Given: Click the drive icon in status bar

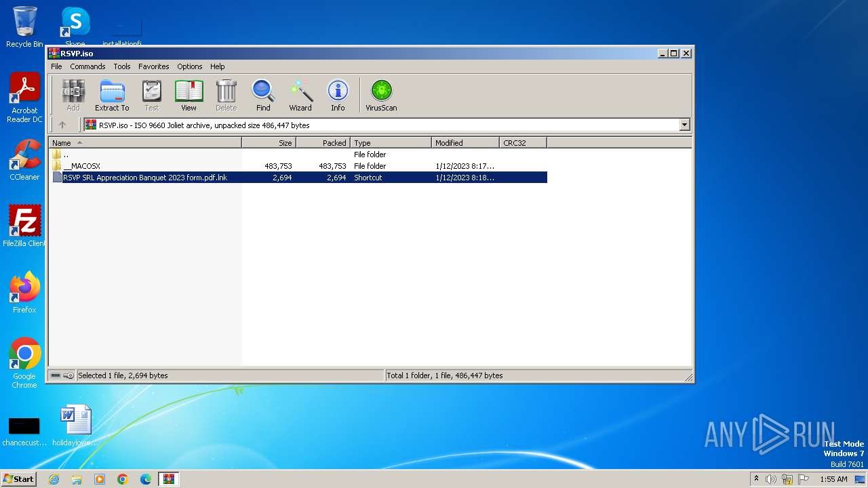Looking at the screenshot, I should tap(56, 375).
